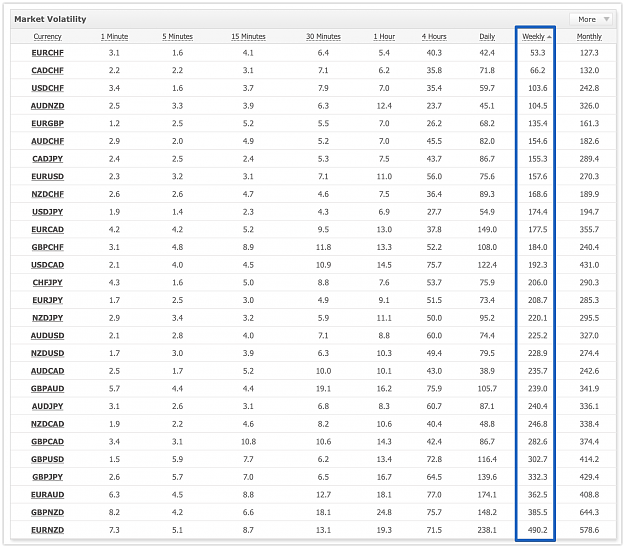Select GBPAUD 30 Minutes value 19.1

click(323, 389)
